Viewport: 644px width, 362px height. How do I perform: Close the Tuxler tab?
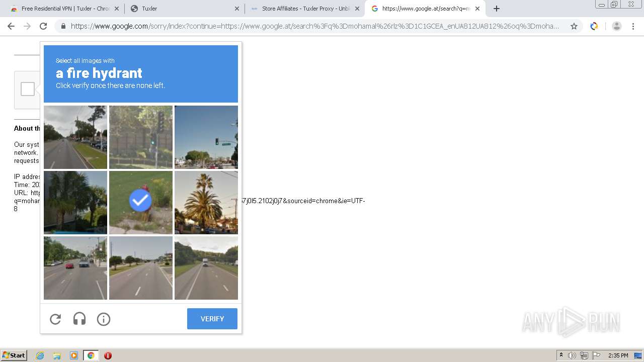coord(237,9)
